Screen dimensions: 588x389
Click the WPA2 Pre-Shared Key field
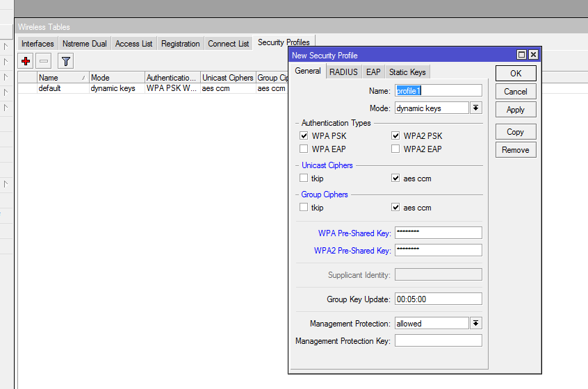tap(438, 251)
